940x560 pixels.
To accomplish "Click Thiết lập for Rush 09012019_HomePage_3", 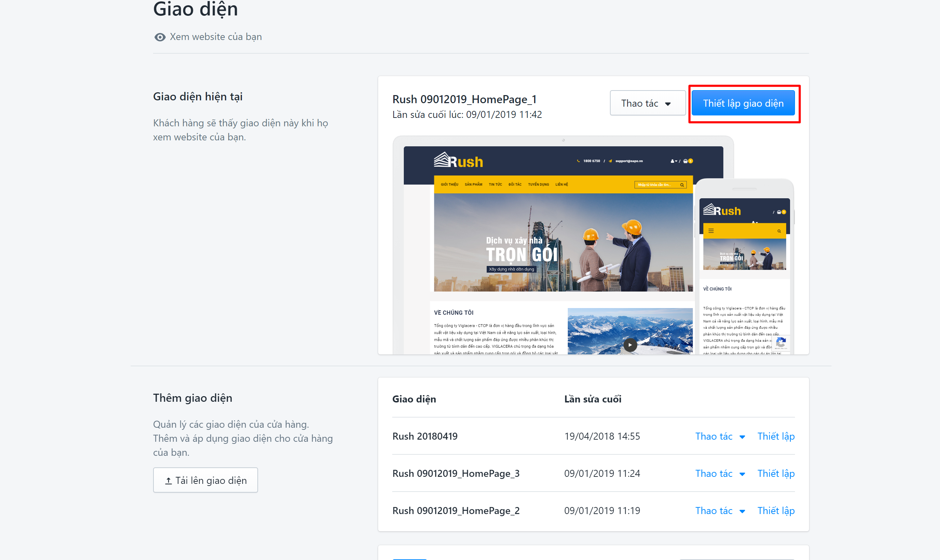I will [x=776, y=474].
